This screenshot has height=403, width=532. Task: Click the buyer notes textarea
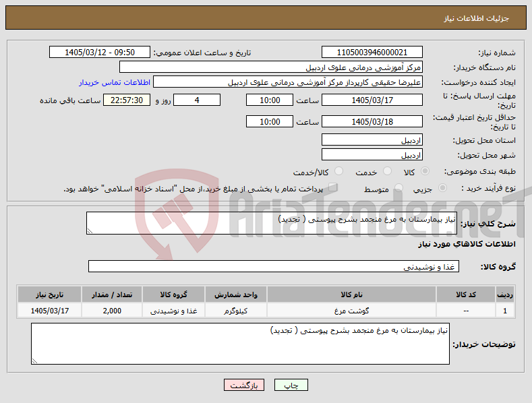point(240,344)
